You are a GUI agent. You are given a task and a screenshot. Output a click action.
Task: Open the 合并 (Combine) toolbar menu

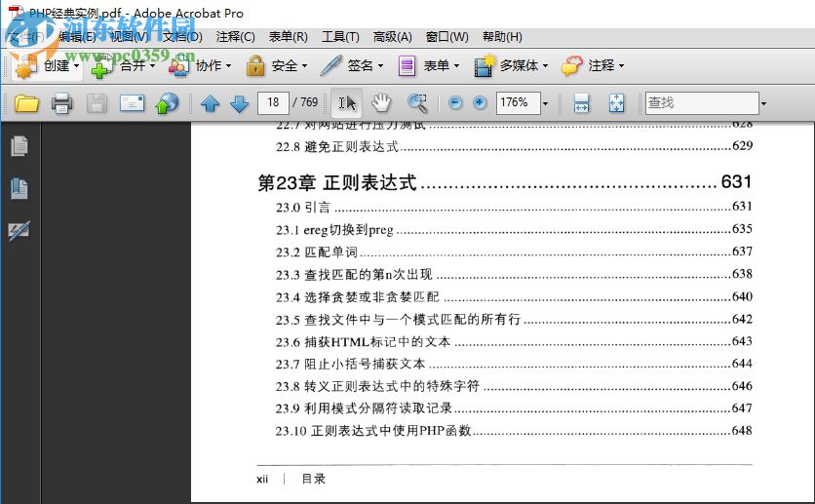coord(123,66)
